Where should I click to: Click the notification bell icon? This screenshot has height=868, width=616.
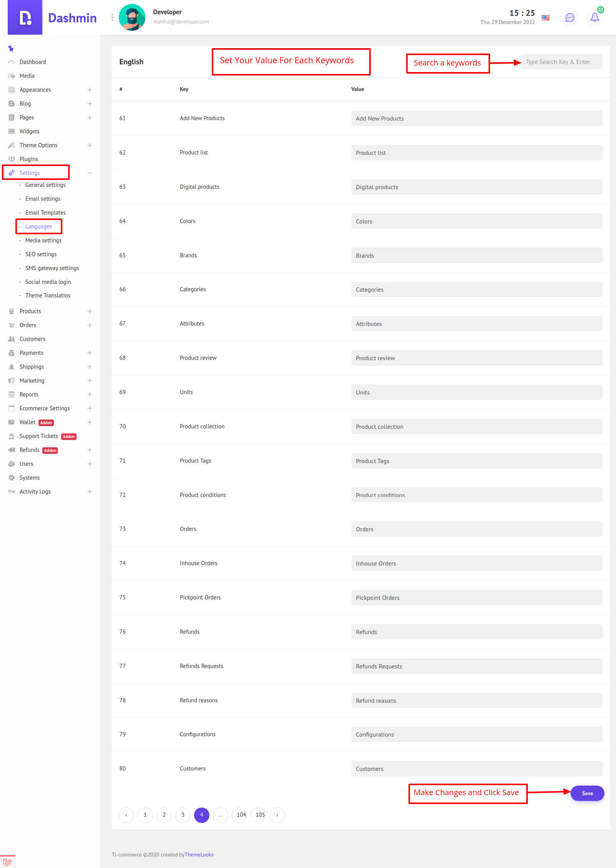(x=594, y=17)
